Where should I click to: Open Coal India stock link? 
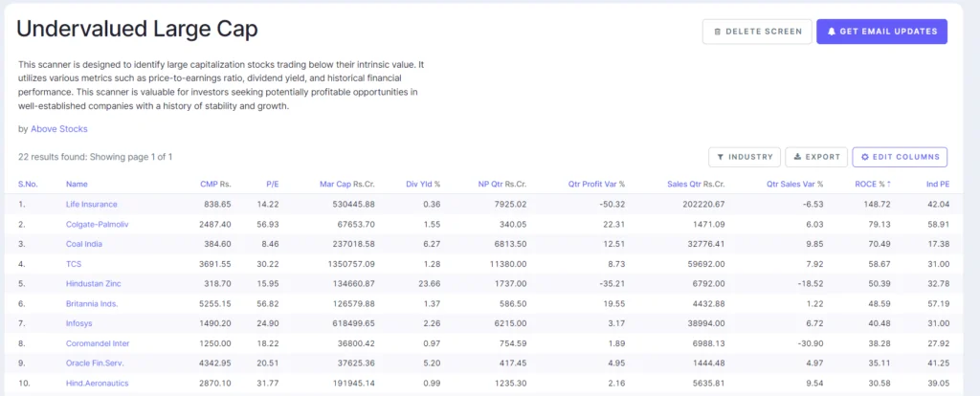[84, 244]
